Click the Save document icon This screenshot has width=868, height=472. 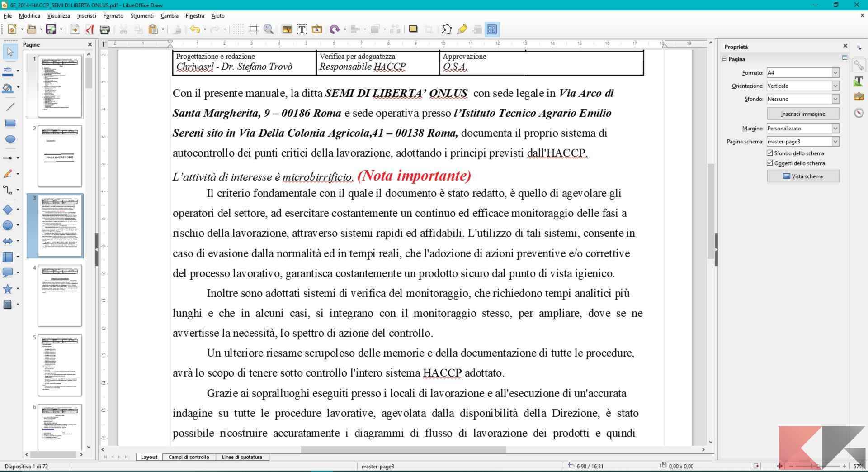tap(51, 29)
